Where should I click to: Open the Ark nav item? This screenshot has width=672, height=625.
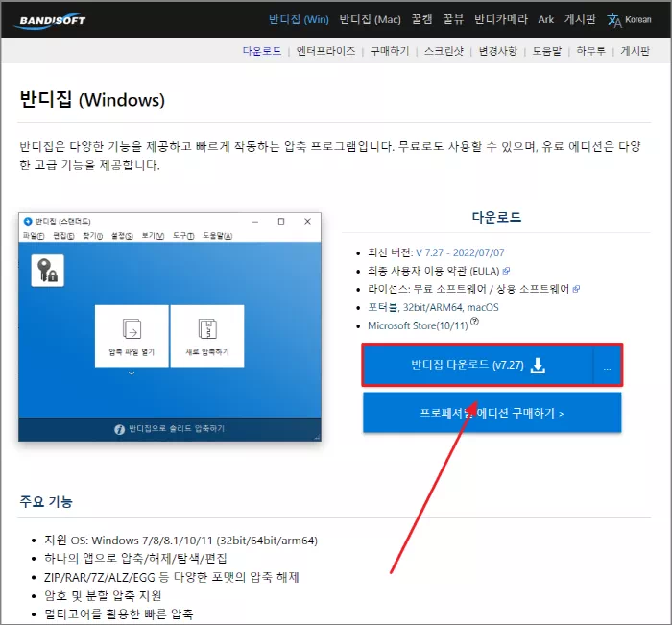pos(546,20)
